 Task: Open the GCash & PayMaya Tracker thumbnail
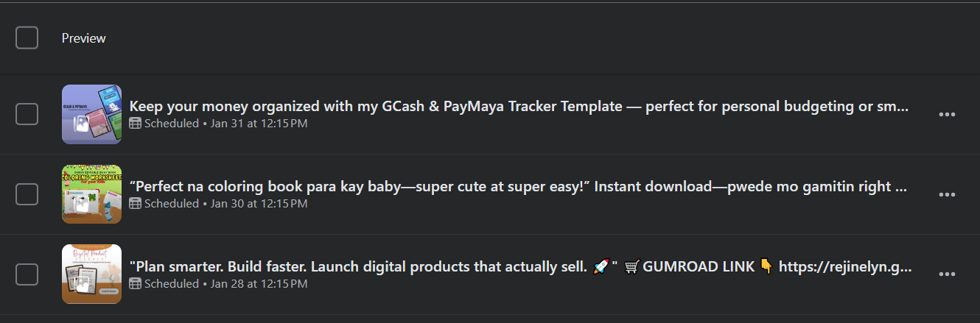pos(91,114)
